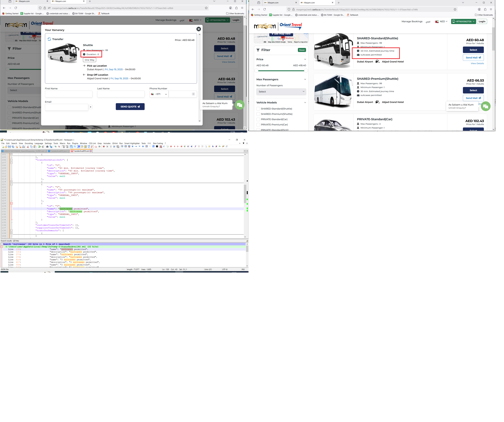Close the Your Itinerary popup
The width and height of the screenshot is (504, 422).
[198, 29]
